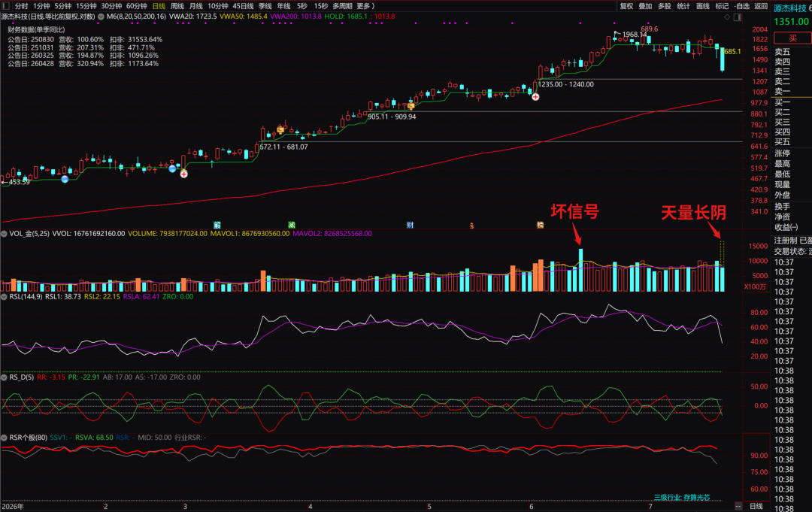Open the VOL_金 indicator dropdown arrow
This screenshot has width=812, height=512.
point(5,234)
